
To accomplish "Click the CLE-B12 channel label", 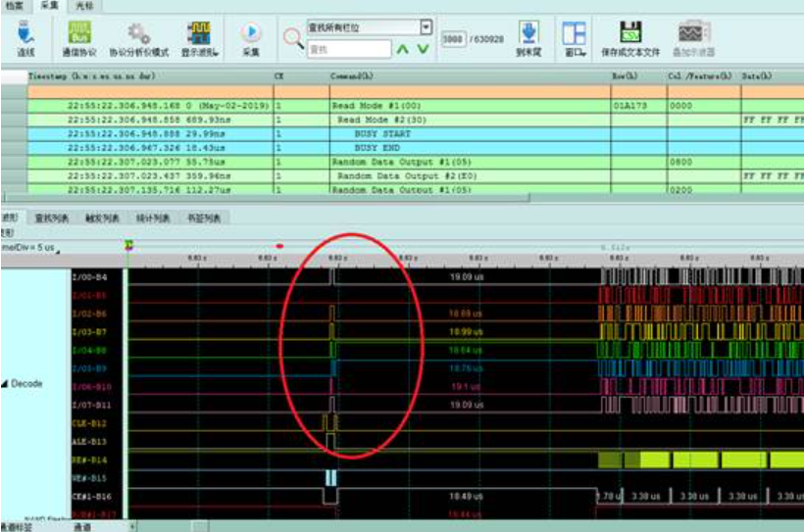I will coord(88,423).
